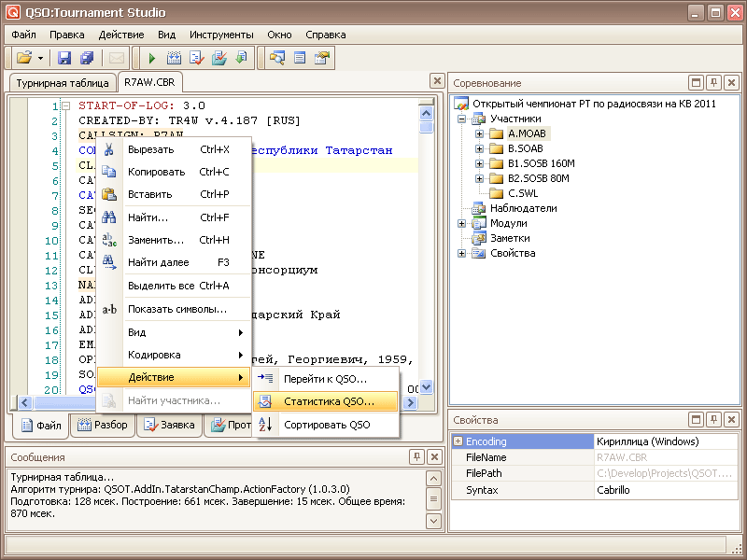Click the green Run tournament toolbar icon
Image resolution: width=747 pixels, height=560 pixels.
coord(152,58)
